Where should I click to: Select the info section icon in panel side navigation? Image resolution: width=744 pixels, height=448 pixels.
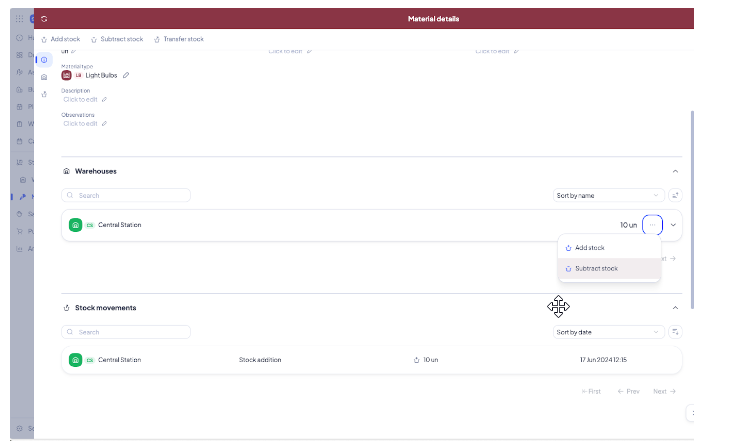44,60
